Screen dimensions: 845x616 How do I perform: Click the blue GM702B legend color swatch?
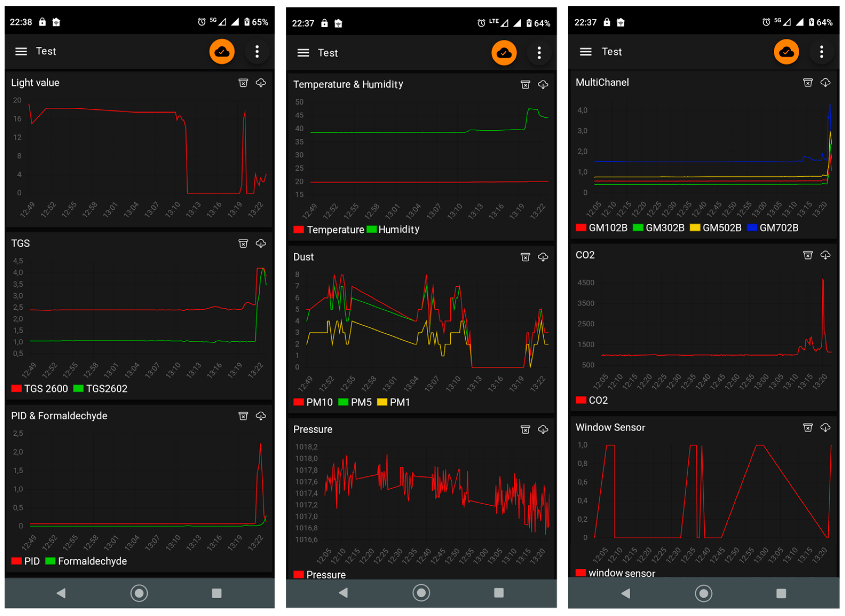752,228
